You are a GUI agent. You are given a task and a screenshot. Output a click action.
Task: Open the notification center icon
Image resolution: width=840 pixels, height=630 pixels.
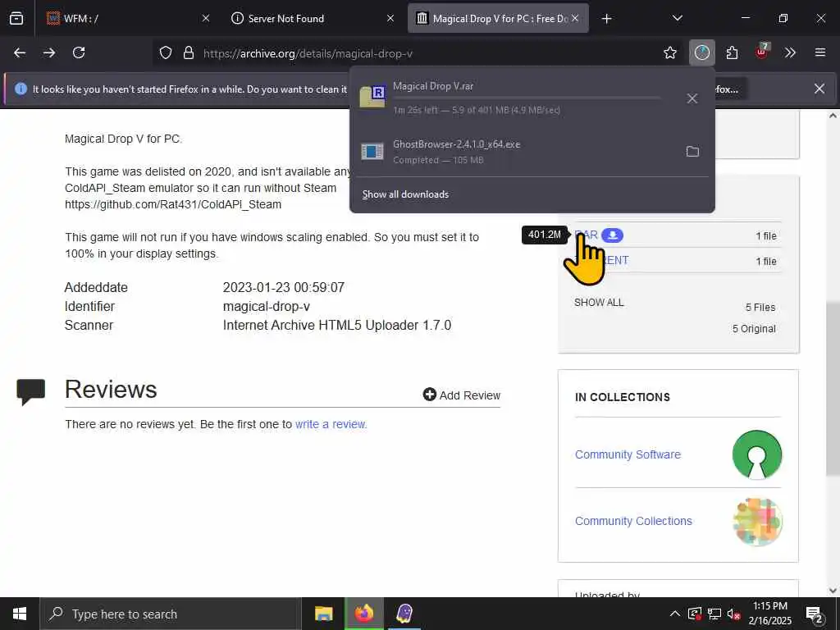coord(815,615)
